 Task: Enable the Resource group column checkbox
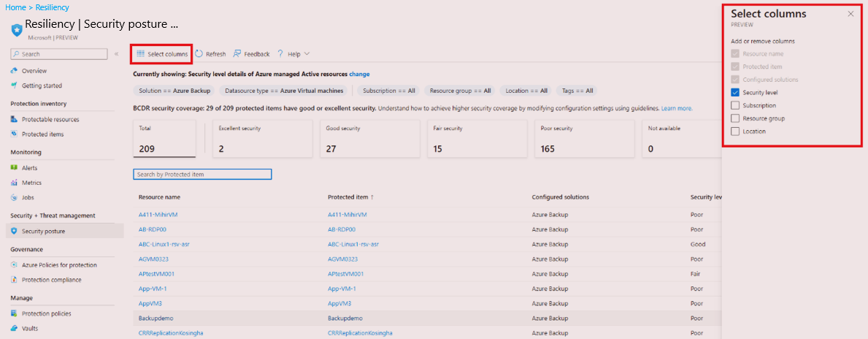pyautogui.click(x=735, y=118)
